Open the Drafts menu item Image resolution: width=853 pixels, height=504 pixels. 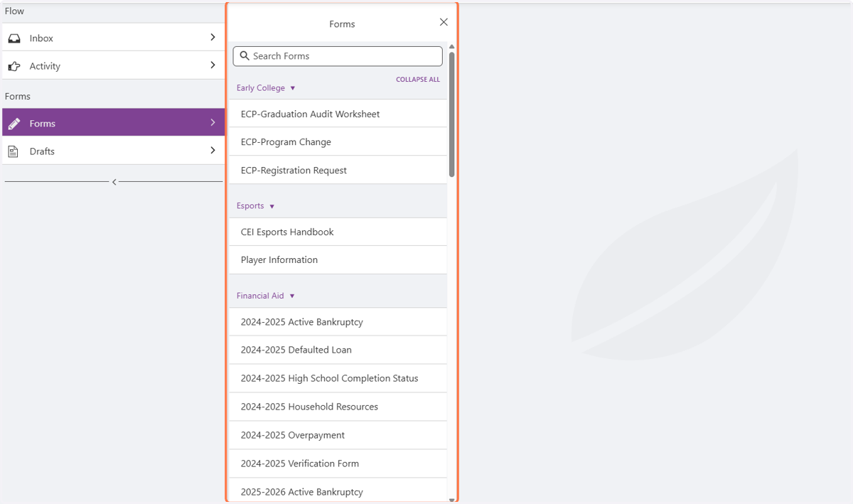114,151
